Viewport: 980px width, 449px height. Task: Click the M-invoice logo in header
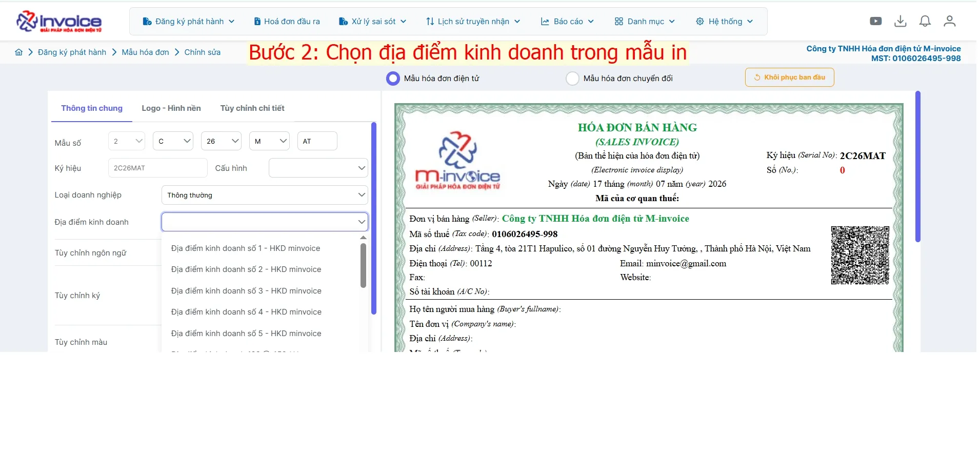(x=59, y=21)
